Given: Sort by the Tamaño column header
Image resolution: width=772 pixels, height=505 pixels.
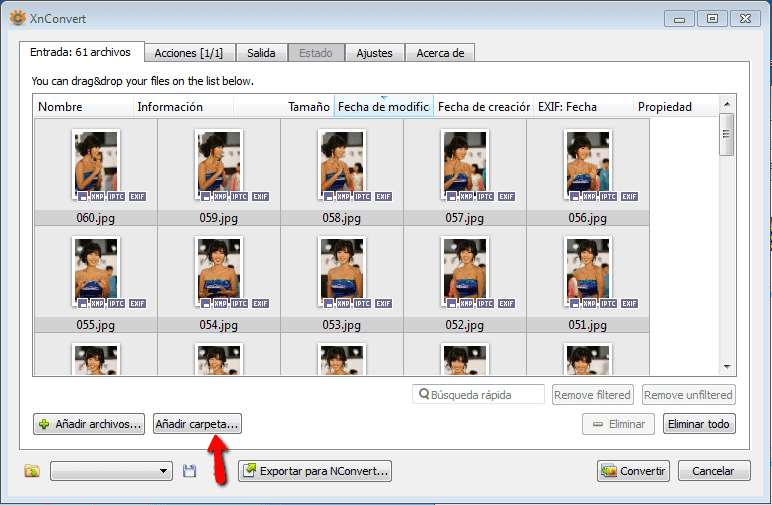Looking at the screenshot, I should coord(284,106).
